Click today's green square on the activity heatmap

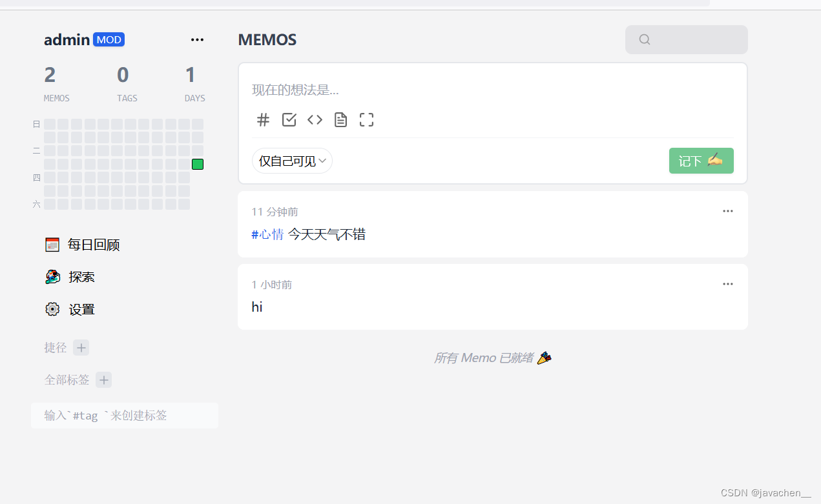[197, 164]
